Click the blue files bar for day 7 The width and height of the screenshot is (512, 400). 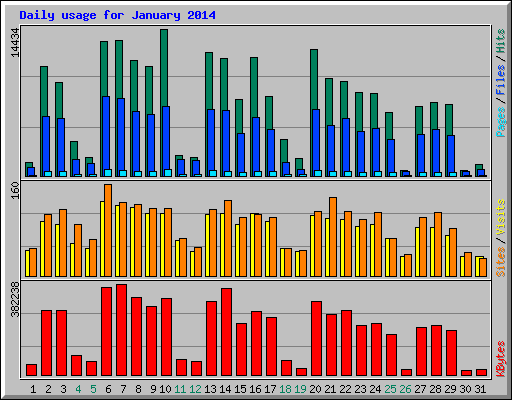[121, 133]
